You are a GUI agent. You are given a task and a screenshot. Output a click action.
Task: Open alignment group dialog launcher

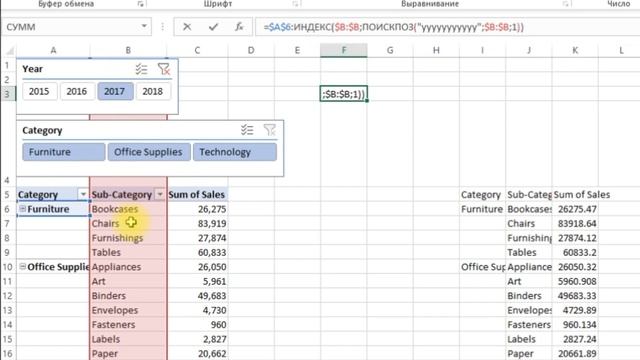tap(566, 4)
